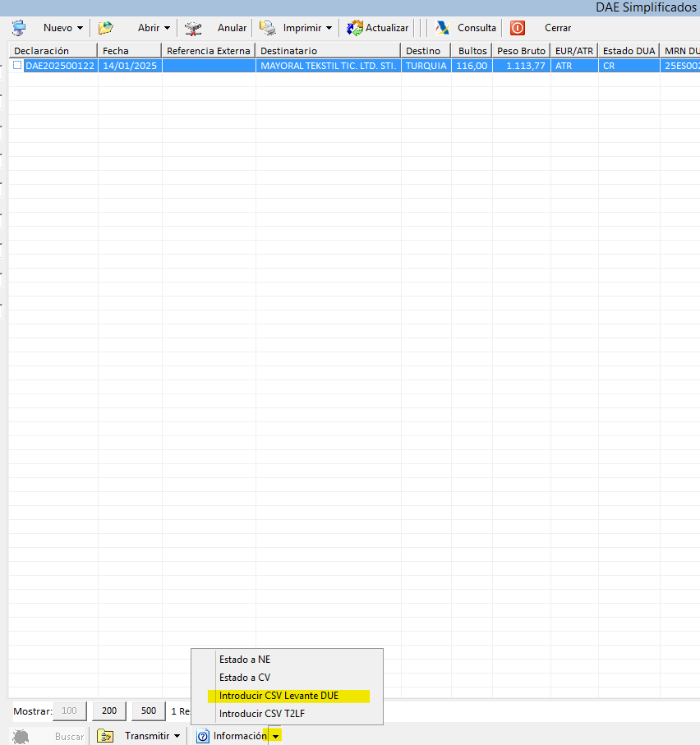
Task: Open the Transmitir dropdown arrow
Action: tap(177, 736)
